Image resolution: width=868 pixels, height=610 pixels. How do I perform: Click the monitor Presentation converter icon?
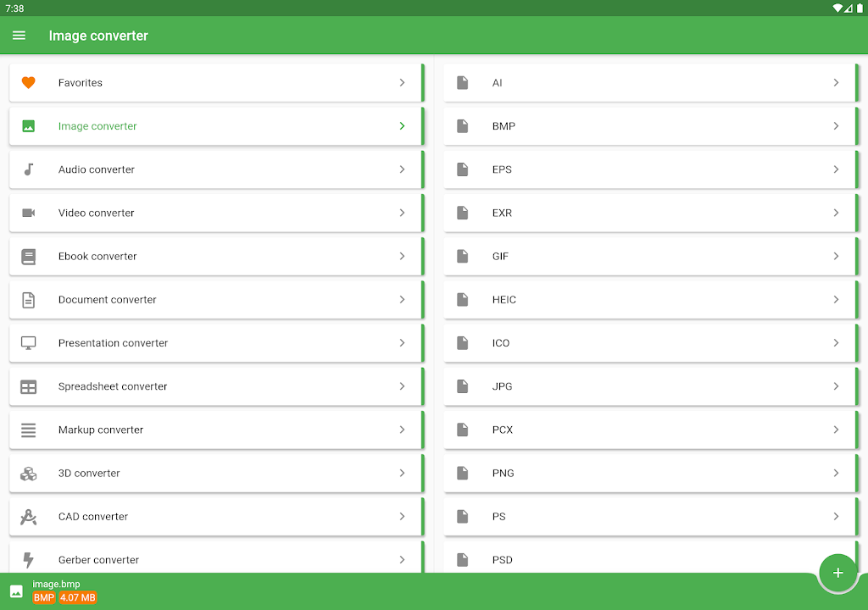(x=28, y=343)
